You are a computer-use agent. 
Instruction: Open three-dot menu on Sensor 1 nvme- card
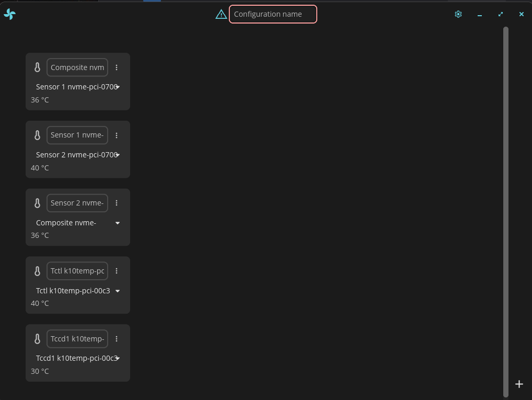click(117, 135)
